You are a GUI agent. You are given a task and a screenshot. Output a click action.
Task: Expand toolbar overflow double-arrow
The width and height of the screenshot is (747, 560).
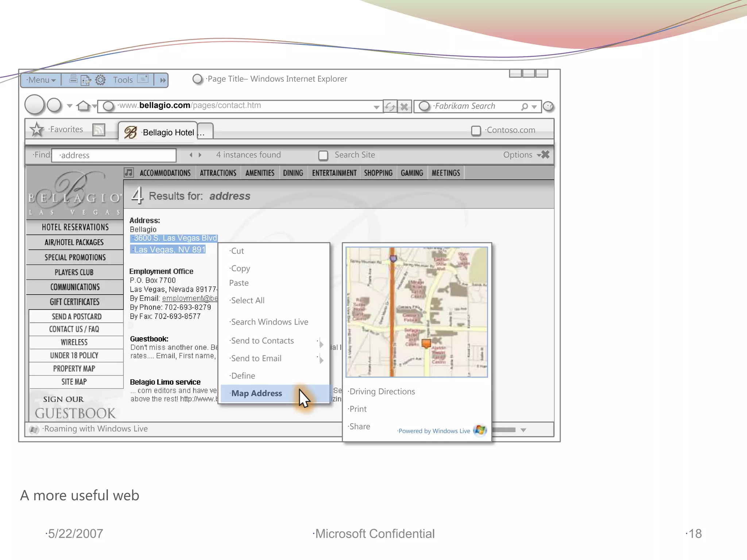(163, 80)
